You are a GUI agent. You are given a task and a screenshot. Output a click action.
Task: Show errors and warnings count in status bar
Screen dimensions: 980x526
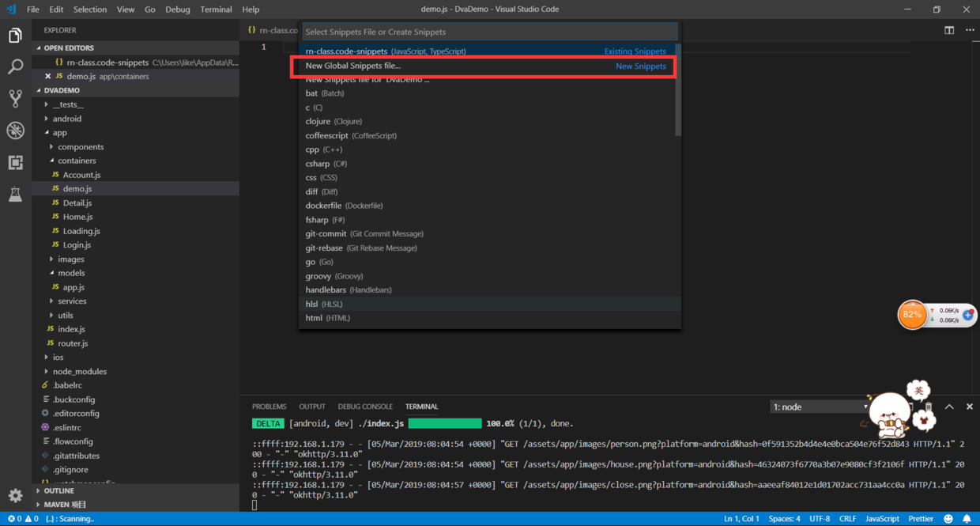click(23, 519)
